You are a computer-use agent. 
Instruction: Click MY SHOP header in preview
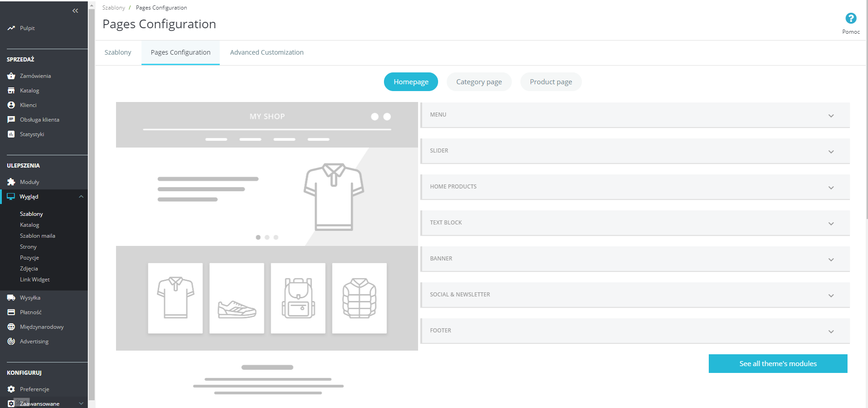tap(267, 117)
